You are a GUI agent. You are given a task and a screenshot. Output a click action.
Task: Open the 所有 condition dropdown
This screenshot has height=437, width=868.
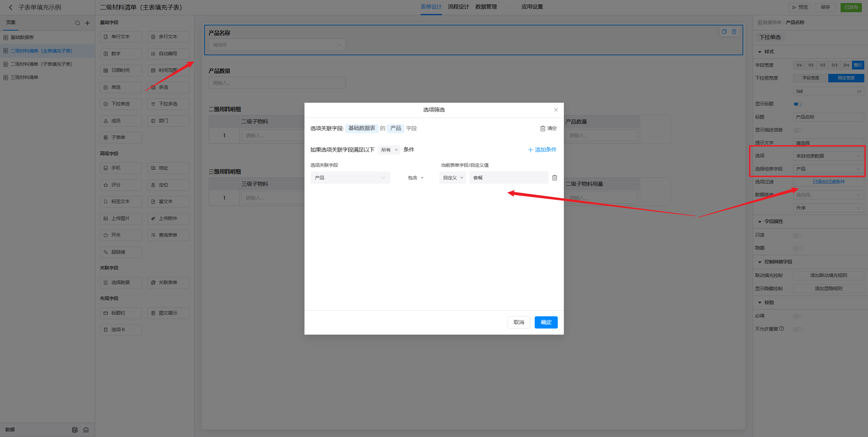[x=389, y=150]
